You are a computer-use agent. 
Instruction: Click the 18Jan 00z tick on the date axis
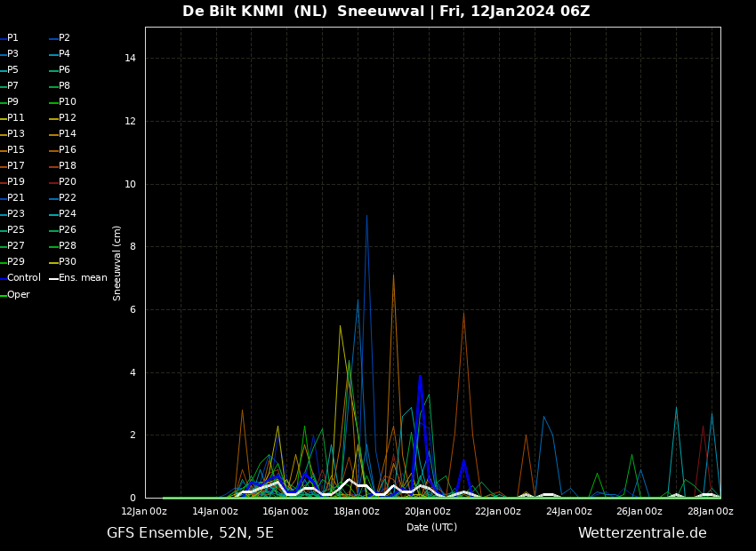(356, 511)
